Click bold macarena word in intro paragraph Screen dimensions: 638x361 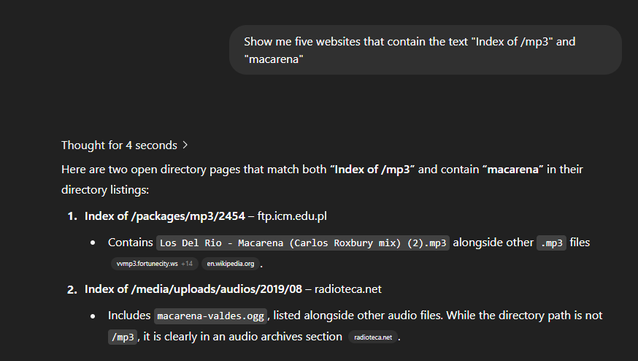[513, 169]
